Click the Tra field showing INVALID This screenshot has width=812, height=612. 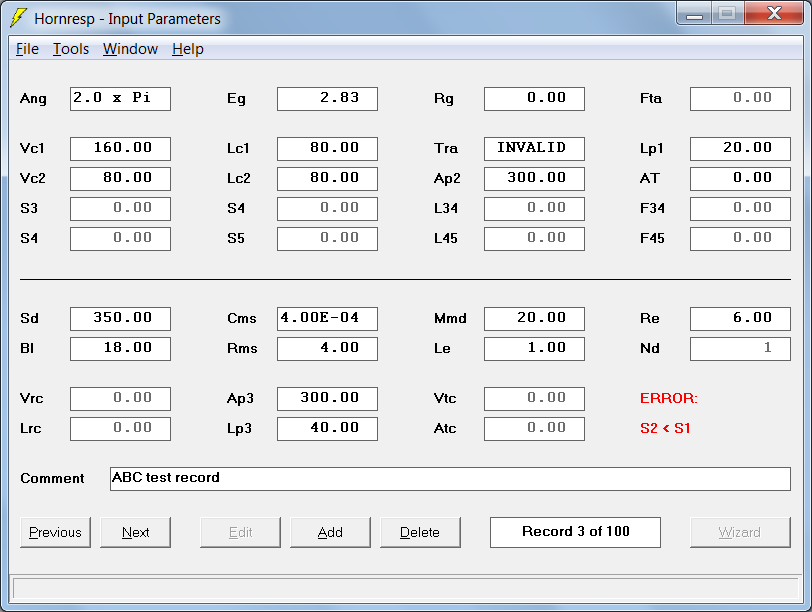pyautogui.click(x=534, y=149)
